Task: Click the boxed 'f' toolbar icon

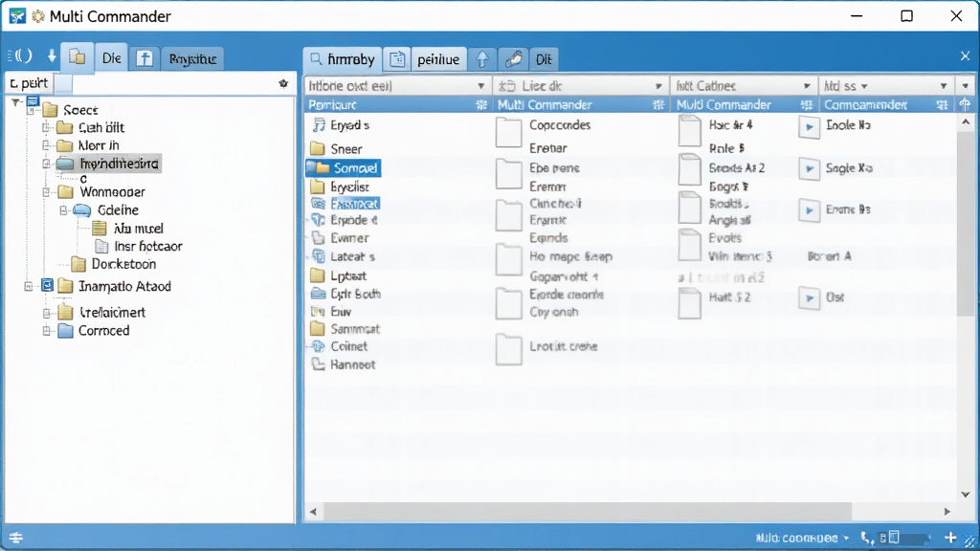Action: pyautogui.click(x=145, y=58)
